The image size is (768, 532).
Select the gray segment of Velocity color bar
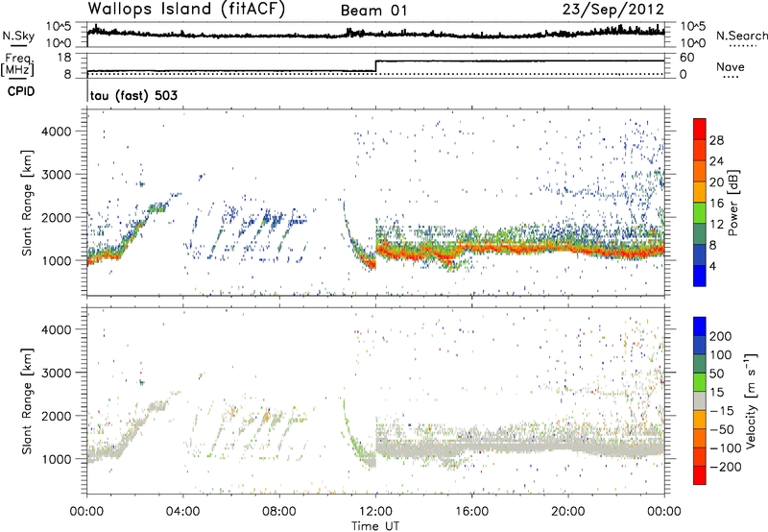click(700, 400)
